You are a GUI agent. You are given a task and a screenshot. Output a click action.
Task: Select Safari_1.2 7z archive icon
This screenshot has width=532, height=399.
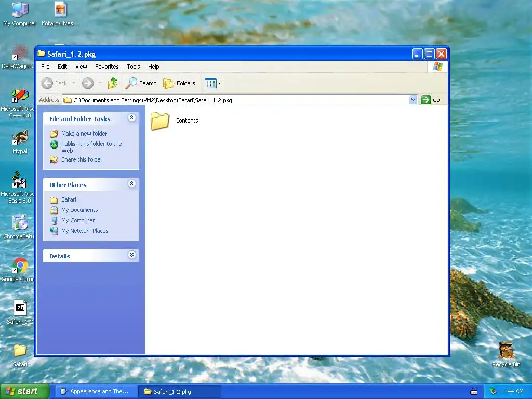point(20,312)
